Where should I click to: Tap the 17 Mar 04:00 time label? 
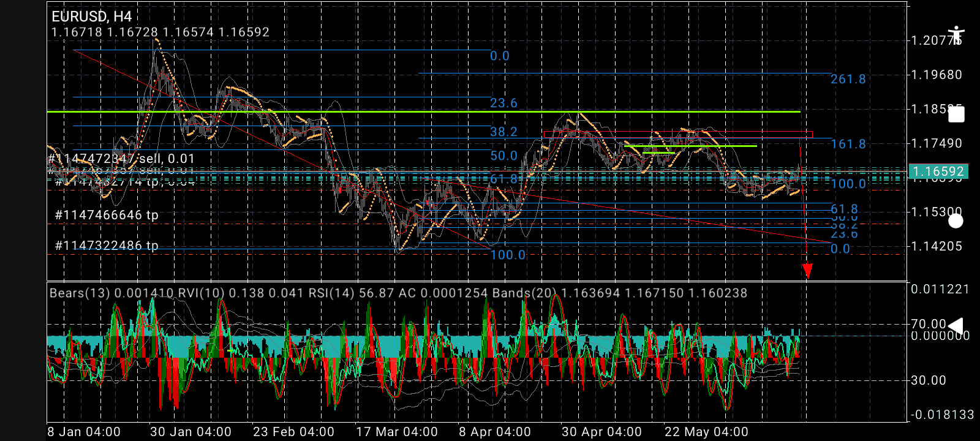click(397, 432)
